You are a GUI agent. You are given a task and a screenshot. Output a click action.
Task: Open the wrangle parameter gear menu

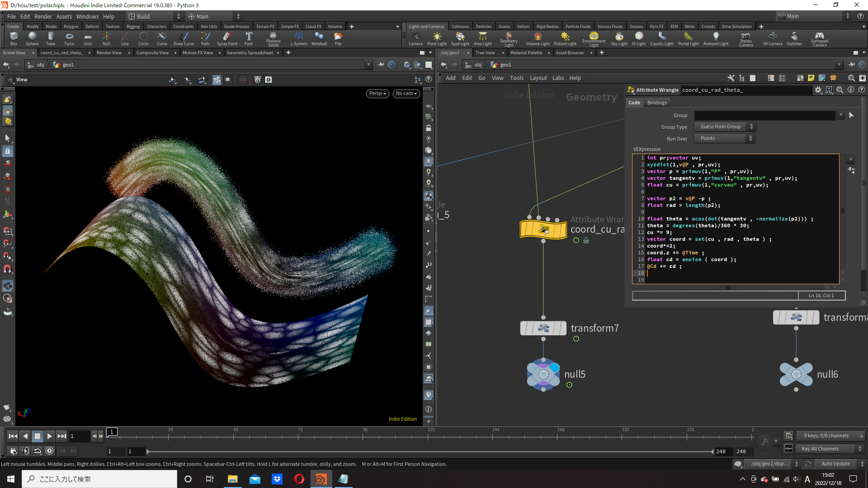[818, 90]
